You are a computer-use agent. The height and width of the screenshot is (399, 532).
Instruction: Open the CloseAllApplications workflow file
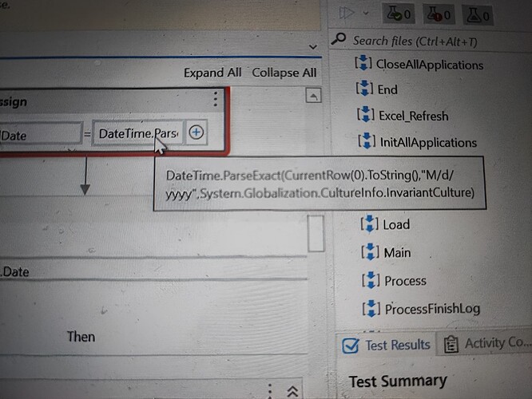click(429, 65)
